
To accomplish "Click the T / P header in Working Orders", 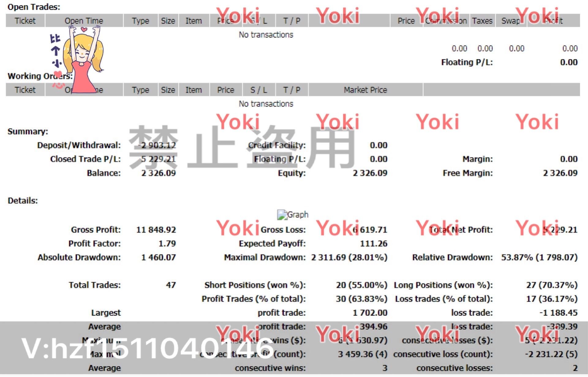I will tap(292, 90).
